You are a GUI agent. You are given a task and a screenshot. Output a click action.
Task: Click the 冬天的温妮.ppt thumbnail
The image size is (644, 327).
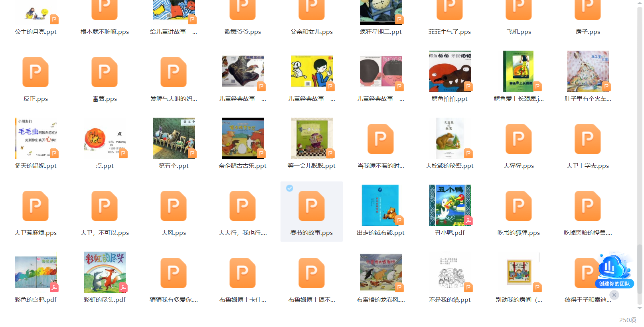(36, 138)
